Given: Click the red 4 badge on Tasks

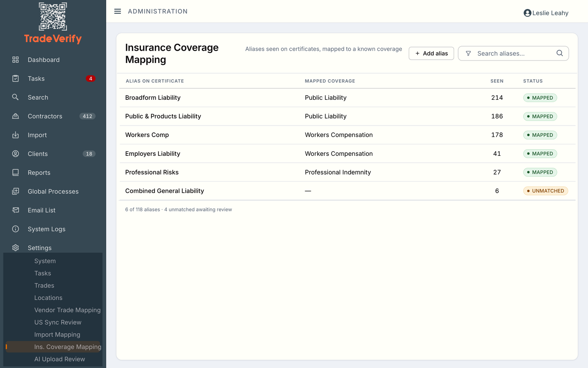Looking at the screenshot, I should pyautogui.click(x=91, y=79).
